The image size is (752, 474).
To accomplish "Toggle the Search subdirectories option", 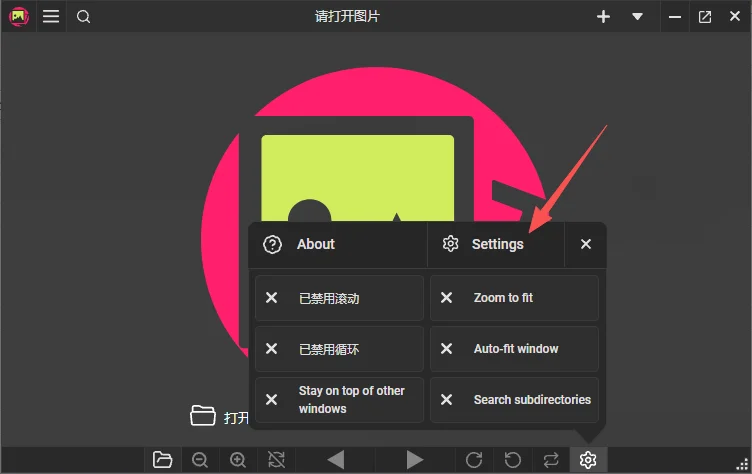I will click(x=514, y=400).
